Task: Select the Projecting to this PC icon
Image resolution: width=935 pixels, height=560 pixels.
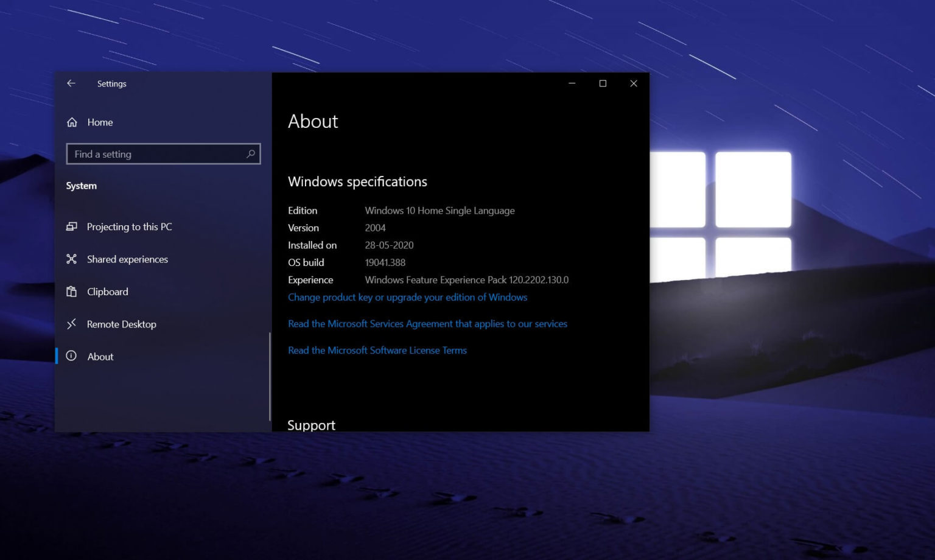Action: (x=72, y=226)
